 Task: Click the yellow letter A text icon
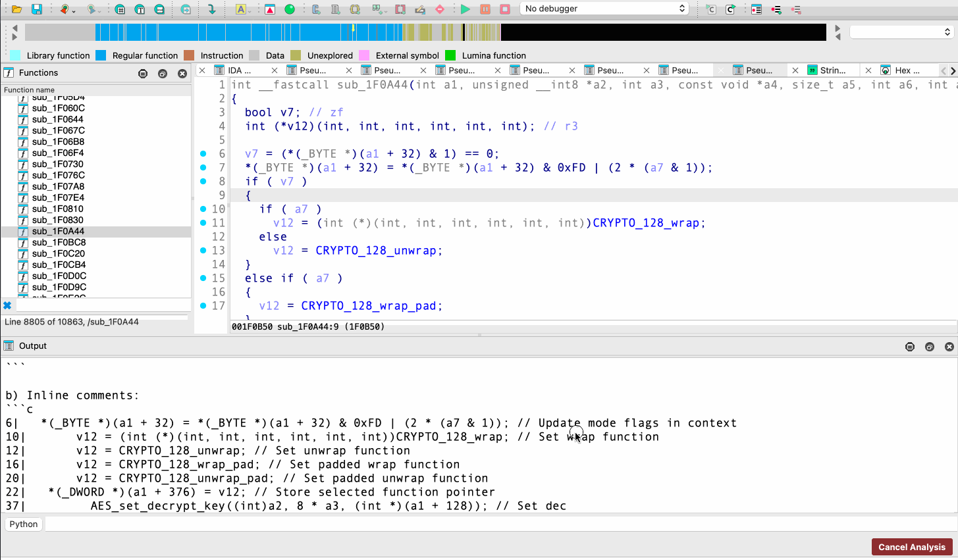click(240, 9)
